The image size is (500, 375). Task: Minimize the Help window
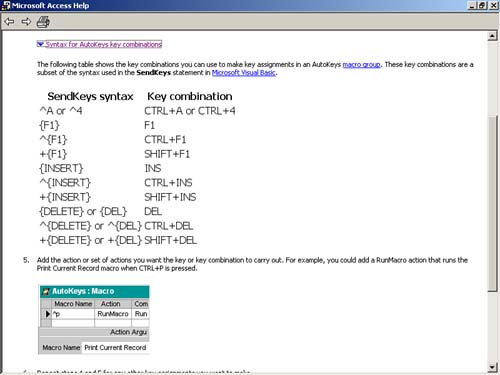tap(472, 6)
